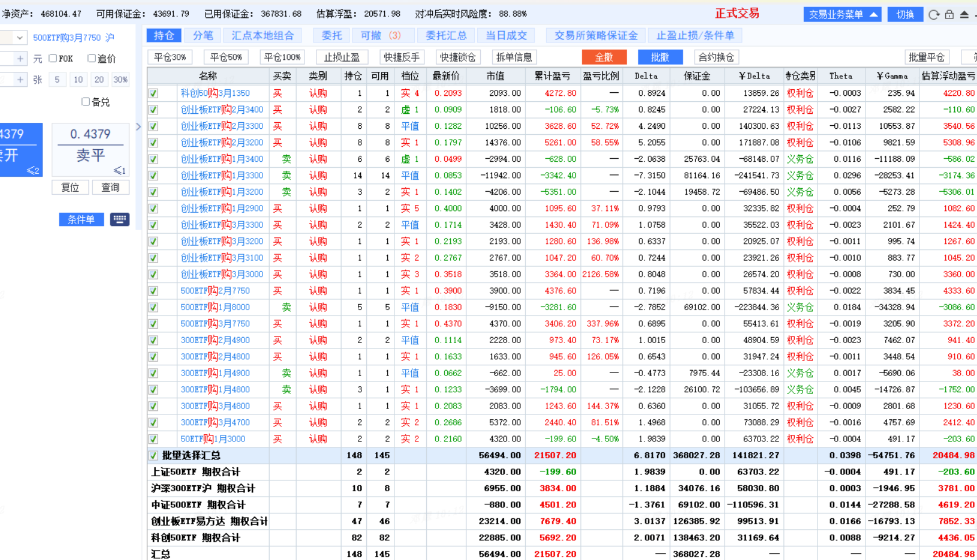Click the 批量平仓 button
Viewport: 977px width, 560px height.
[x=927, y=57]
